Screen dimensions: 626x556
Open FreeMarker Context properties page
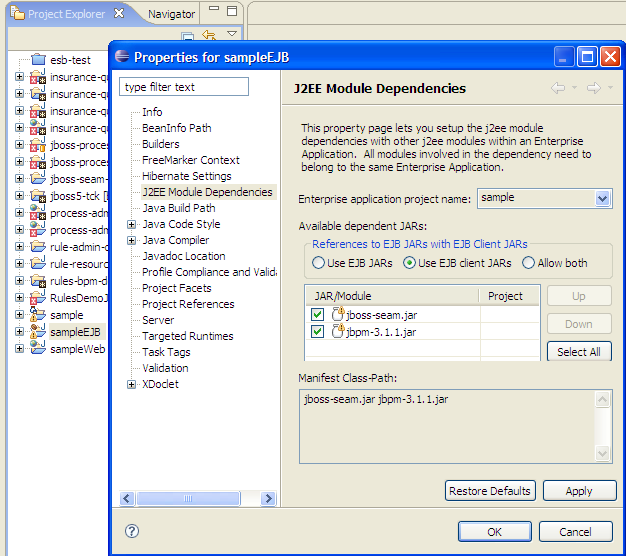pyautogui.click(x=191, y=160)
